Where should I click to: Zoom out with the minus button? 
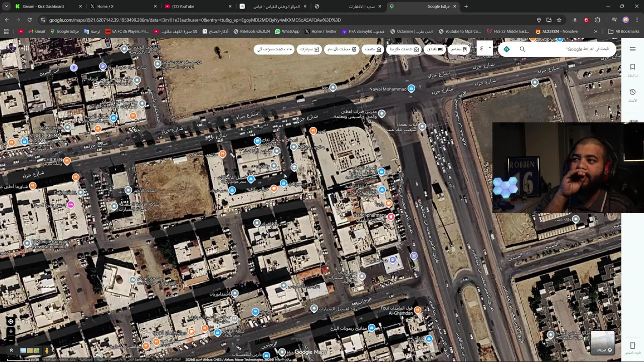11,340
